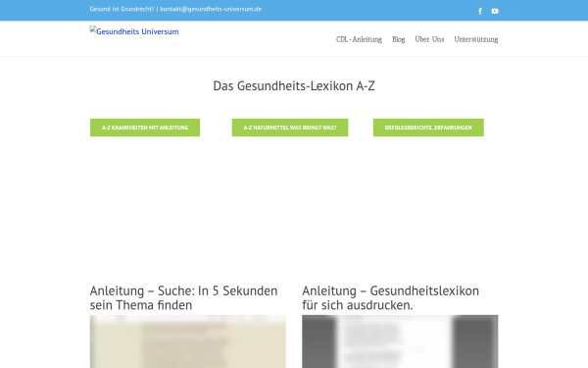Click A-Z Krankheiten mit Anleitung button
The width and height of the screenshot is (588, 368).
145,128
